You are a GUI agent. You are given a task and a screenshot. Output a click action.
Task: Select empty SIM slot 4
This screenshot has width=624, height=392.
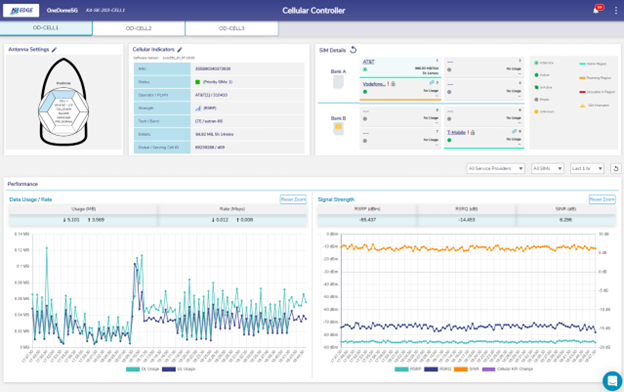click(484, 89)
